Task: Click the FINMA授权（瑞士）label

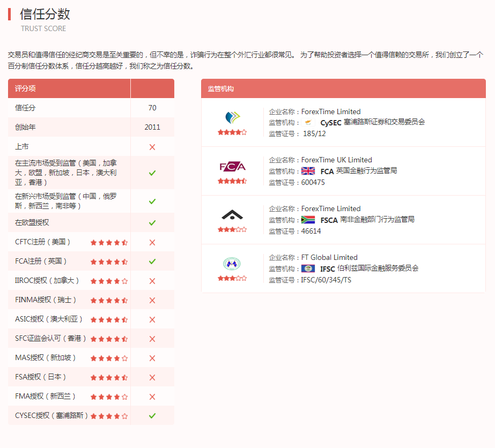Action: [x=46, y=300]
